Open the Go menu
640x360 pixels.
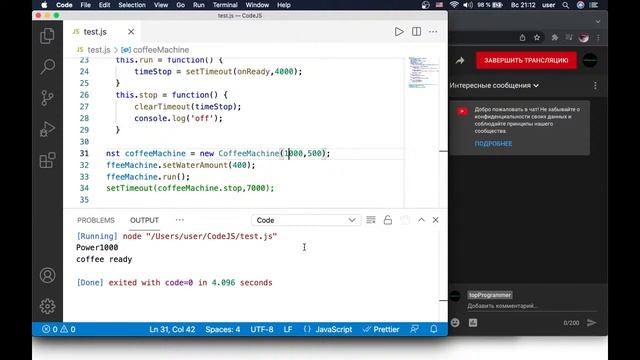click(180, 5)
